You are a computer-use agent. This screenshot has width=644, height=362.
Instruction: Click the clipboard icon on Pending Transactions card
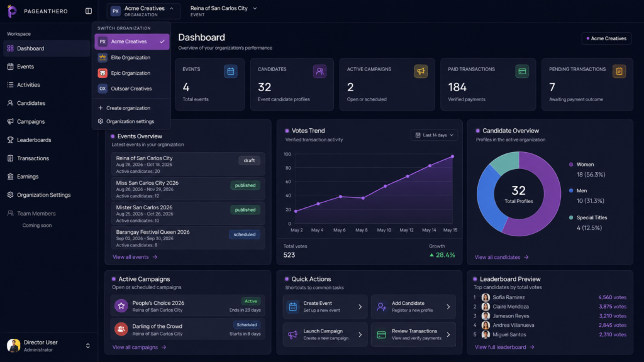point(619,72)
